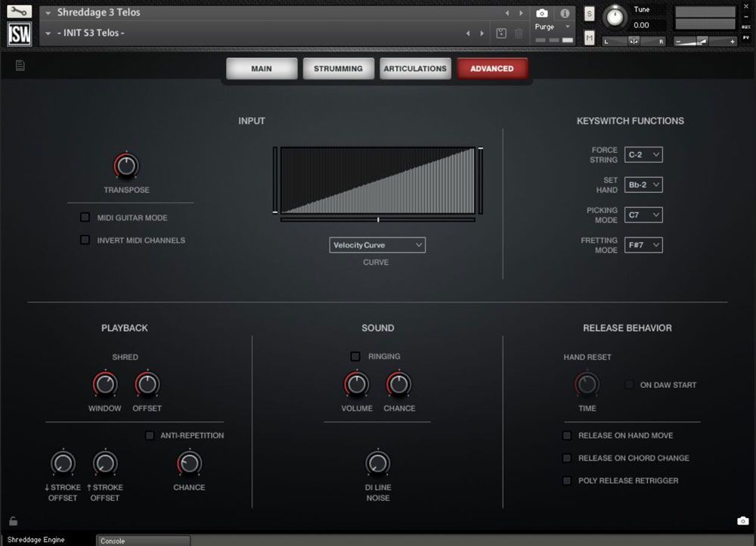The height and width of the screenshot is (546, 756).
Task: Click the minus button at top right
Action: tap(746, 17)
